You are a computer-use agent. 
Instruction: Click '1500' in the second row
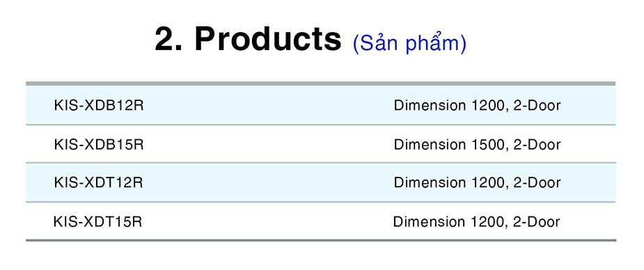[487, 145]
